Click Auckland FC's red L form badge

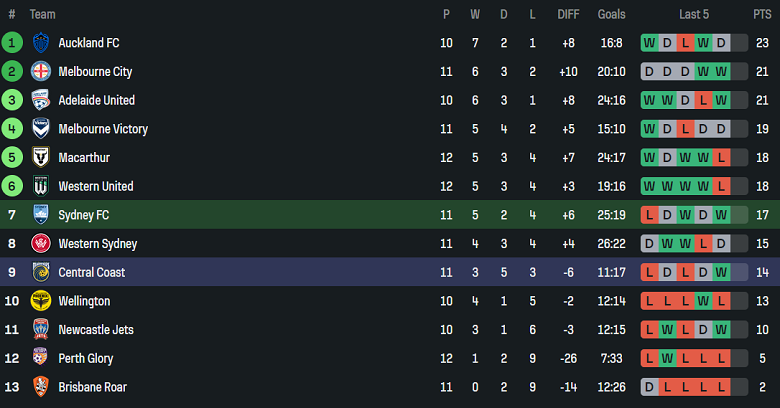[x=684, y=43]
